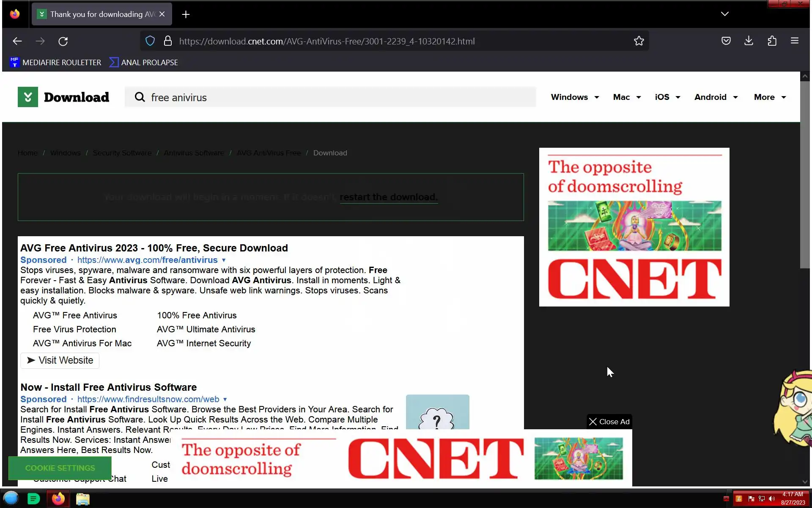Expand the ad options arrow beside avg.com URL
The height and width of the screenshot is (508, 812).
coord(224,260)
